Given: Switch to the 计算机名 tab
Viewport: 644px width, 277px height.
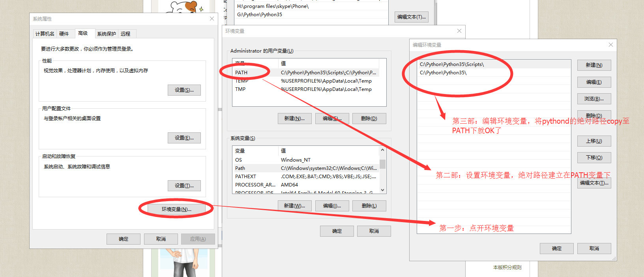Looking at the screenshot, I should [45, 34].
